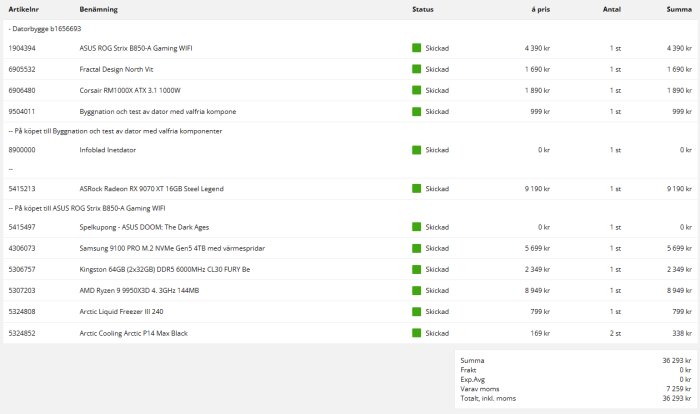
Task: Click the green status square for AMD Ryzen 9 9950X3D
Action: coord(417,290)
